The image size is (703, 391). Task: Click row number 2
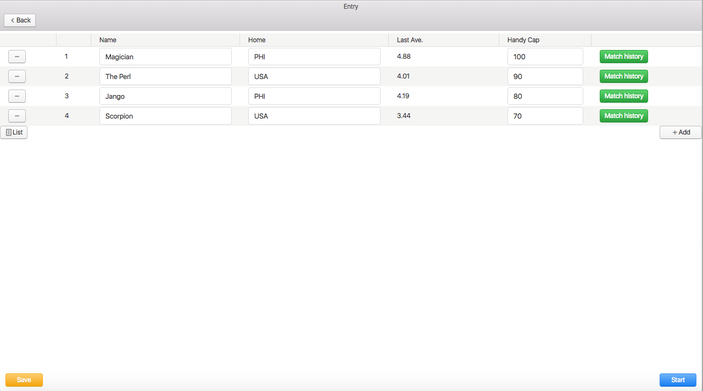tap(66, 76)
